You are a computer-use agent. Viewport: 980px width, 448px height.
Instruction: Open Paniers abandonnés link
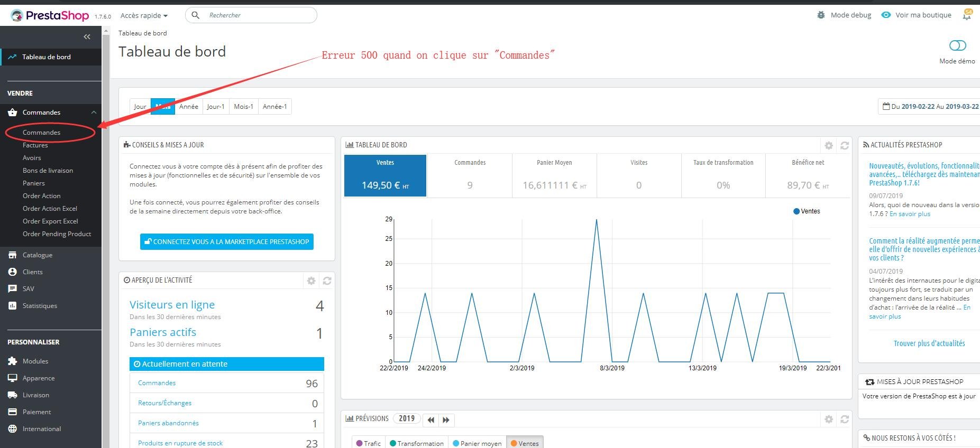tap(168, 423)
